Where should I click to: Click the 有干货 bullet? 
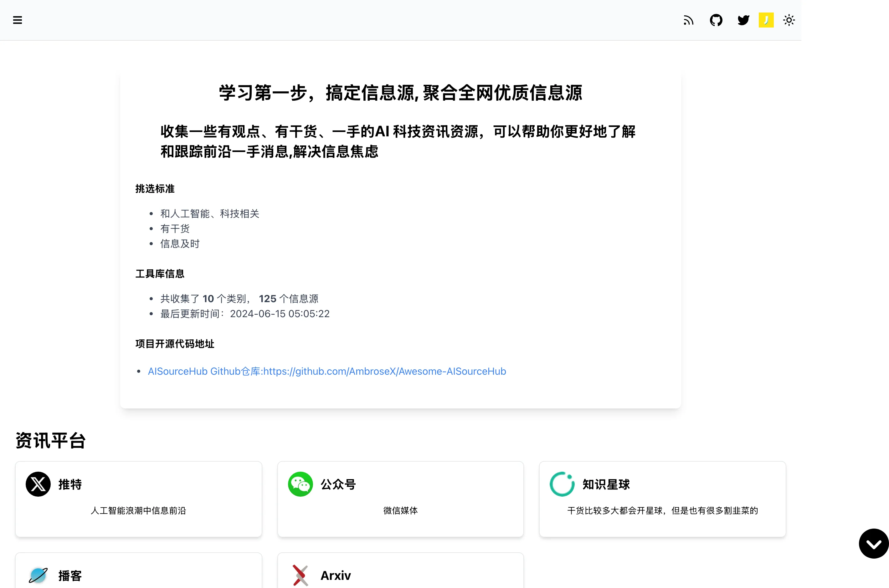tap(175, 229)
